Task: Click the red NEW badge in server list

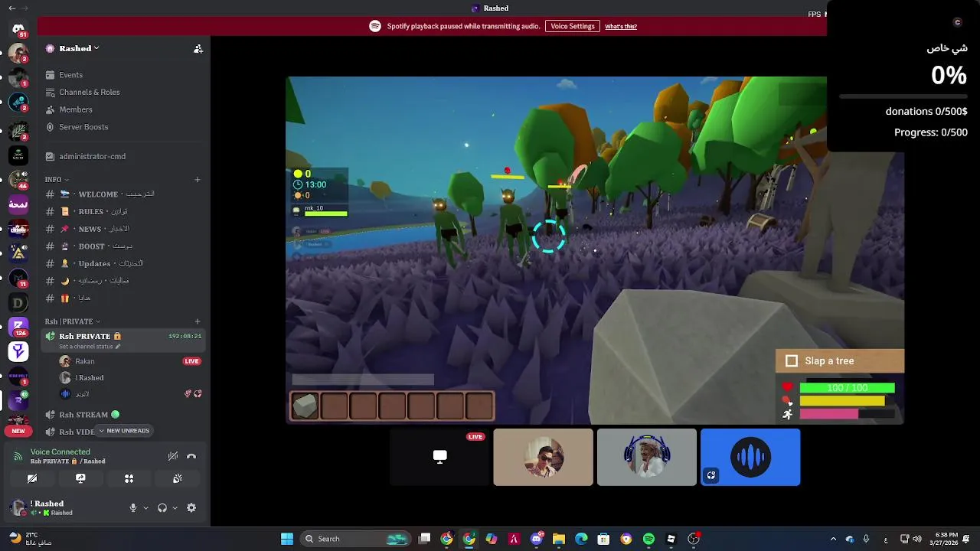Action: (x=18, y=431)
